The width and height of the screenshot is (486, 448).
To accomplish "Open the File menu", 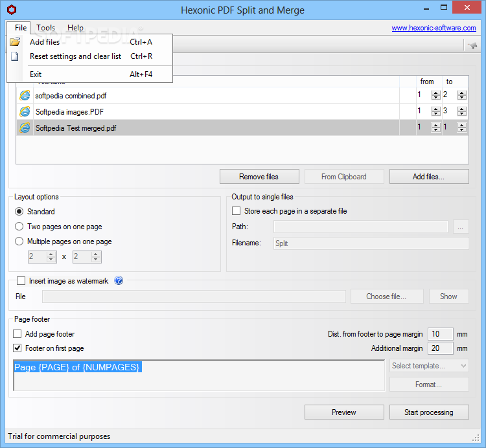I will [x=21, y=28].
